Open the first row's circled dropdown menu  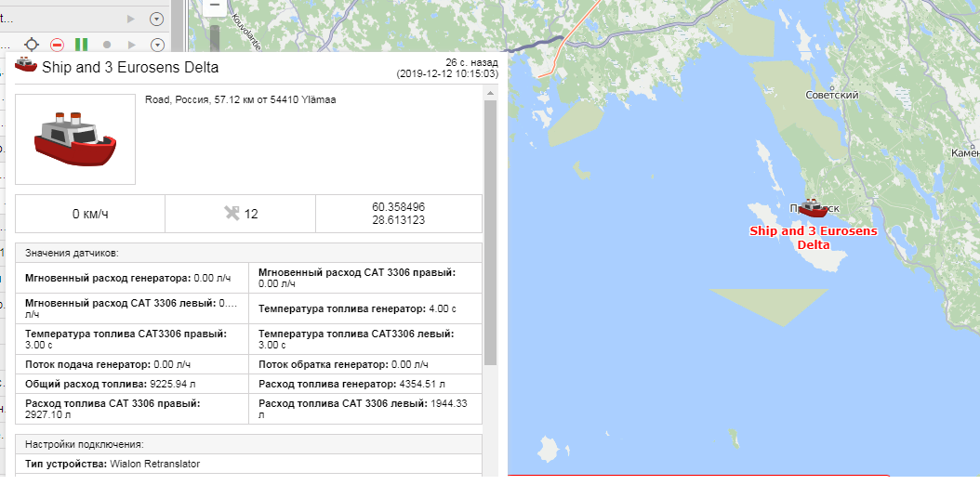pyautogui.click(x=156, y=19)
